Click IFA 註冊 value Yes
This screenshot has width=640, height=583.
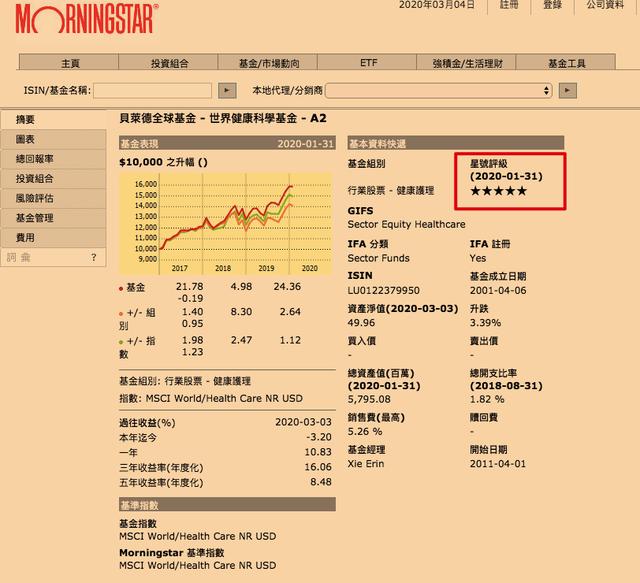pos(478,258)
